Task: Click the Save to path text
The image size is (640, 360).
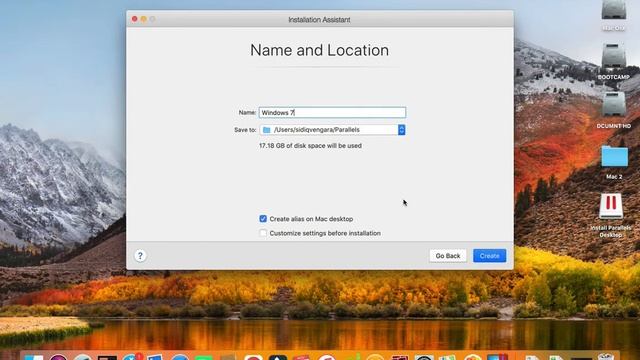Action: coord(317,130)
